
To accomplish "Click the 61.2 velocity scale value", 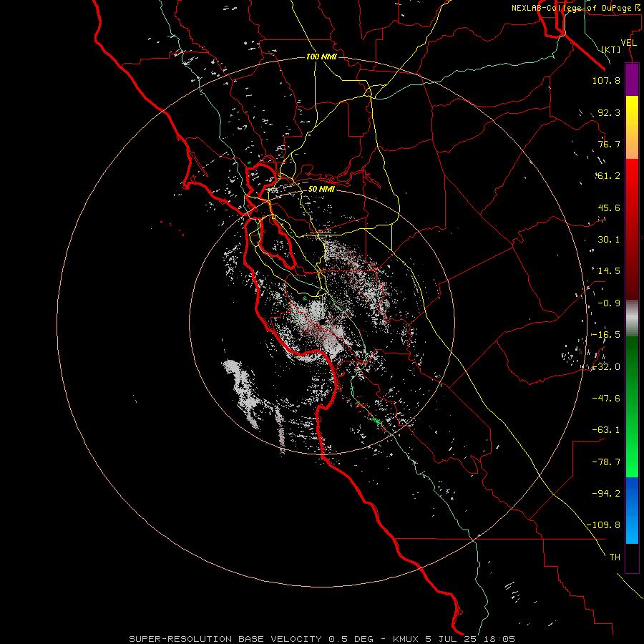I will (609, 176).
